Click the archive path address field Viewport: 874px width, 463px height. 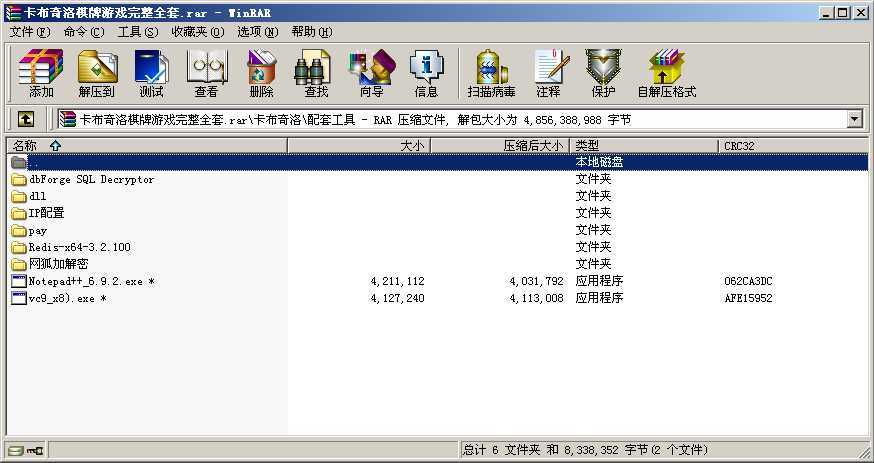[452, 119]
